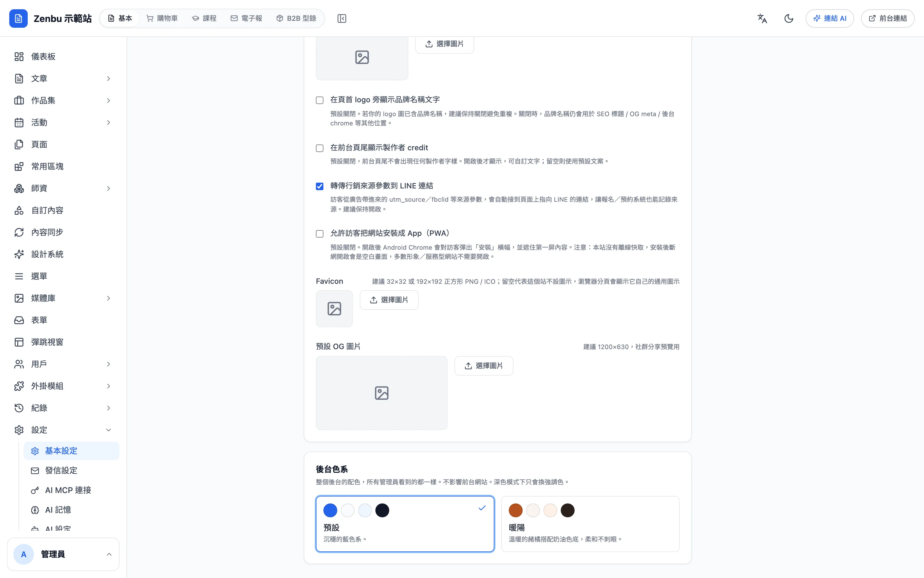Click 選擇圖片 button for 預設 OG 圖片
The width and height of the screenshot is (924, 578).
coord(484,366)
